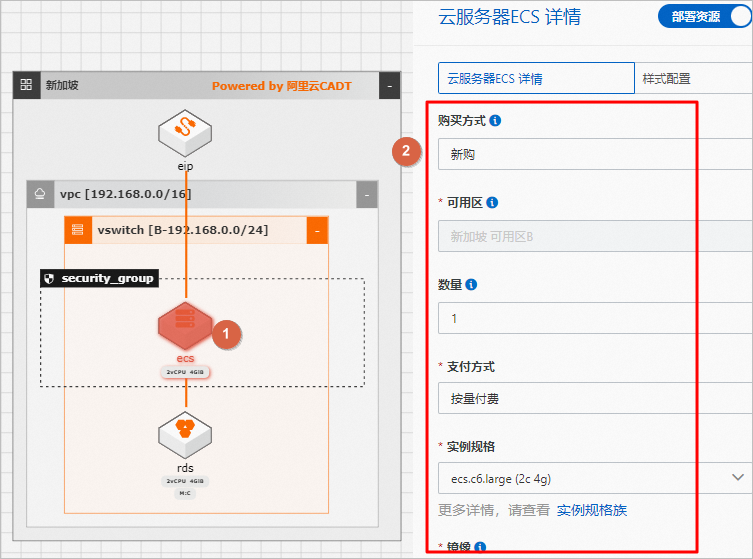Open info tooltip for 数量
This screenshot has width=753, height=559.
pyautogui.click(x=472, y=284)
